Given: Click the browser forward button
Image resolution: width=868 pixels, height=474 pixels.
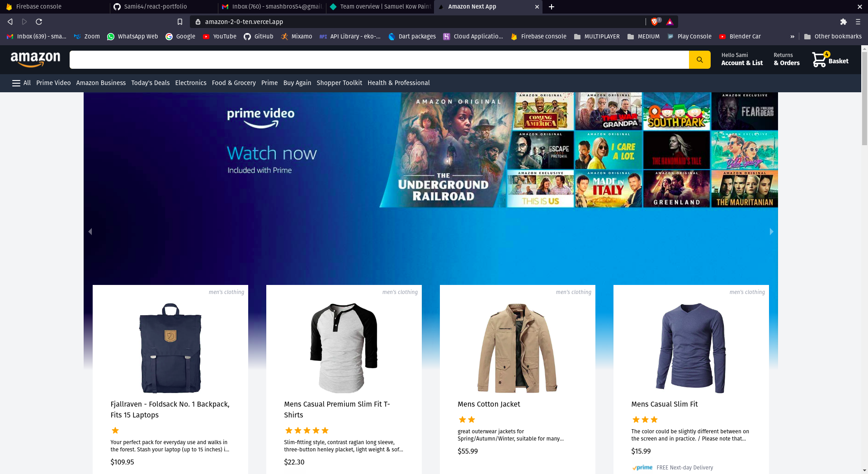Looking at the screenshot, I should (x=24, y=22).
